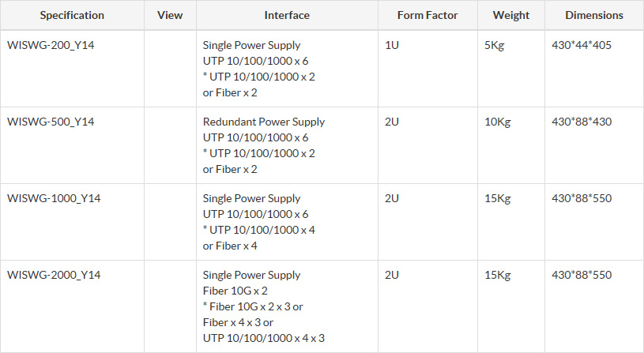
Task: Click the Fiber 10G x 2 line
Action: (235, 291)
